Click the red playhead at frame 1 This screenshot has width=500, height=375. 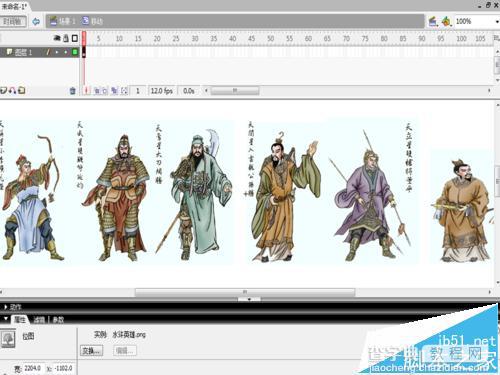click(84, 38)
